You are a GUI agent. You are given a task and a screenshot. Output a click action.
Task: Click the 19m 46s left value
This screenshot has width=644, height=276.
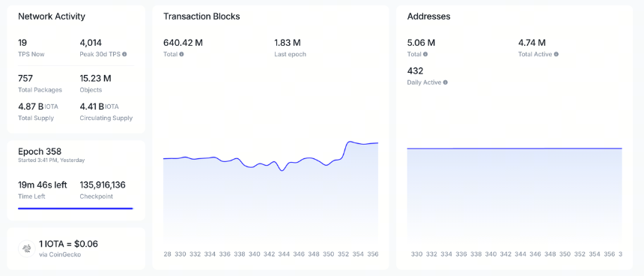point(42,185)
